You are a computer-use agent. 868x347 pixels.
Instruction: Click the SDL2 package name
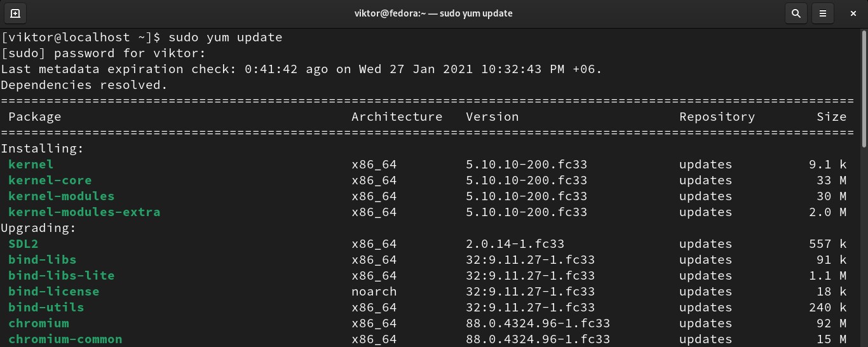[x=24, y=244]
